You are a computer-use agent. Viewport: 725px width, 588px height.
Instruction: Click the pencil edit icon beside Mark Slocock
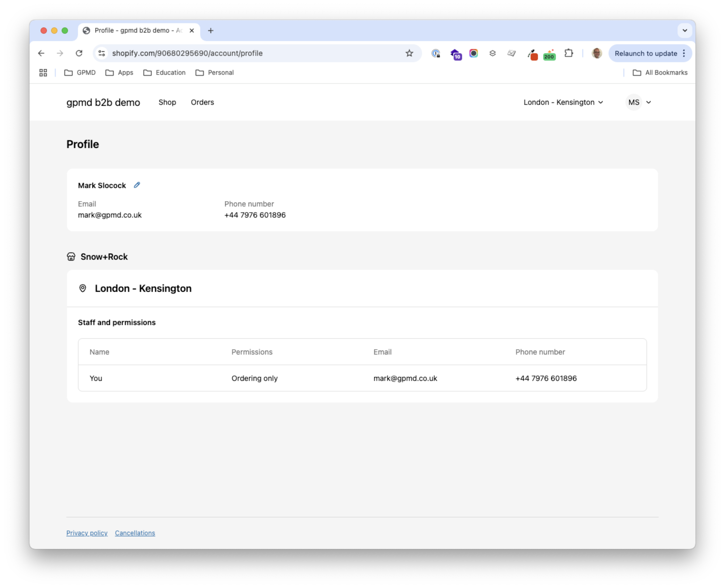tap(137, 185)
